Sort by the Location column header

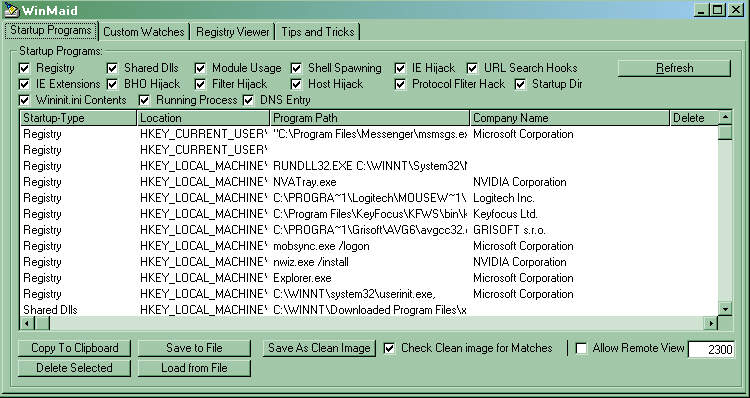click(204, 118)
